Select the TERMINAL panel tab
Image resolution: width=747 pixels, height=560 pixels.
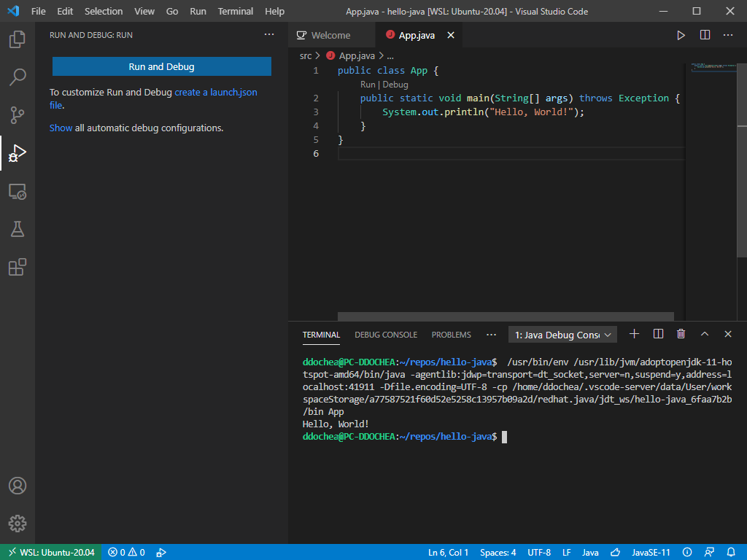321,335
